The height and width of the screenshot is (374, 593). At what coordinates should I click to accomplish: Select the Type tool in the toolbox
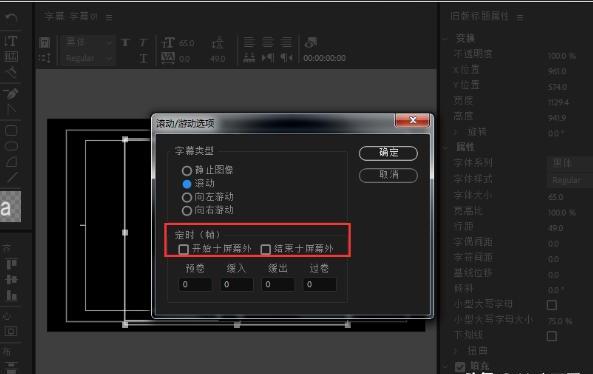(x=11, y=41)
